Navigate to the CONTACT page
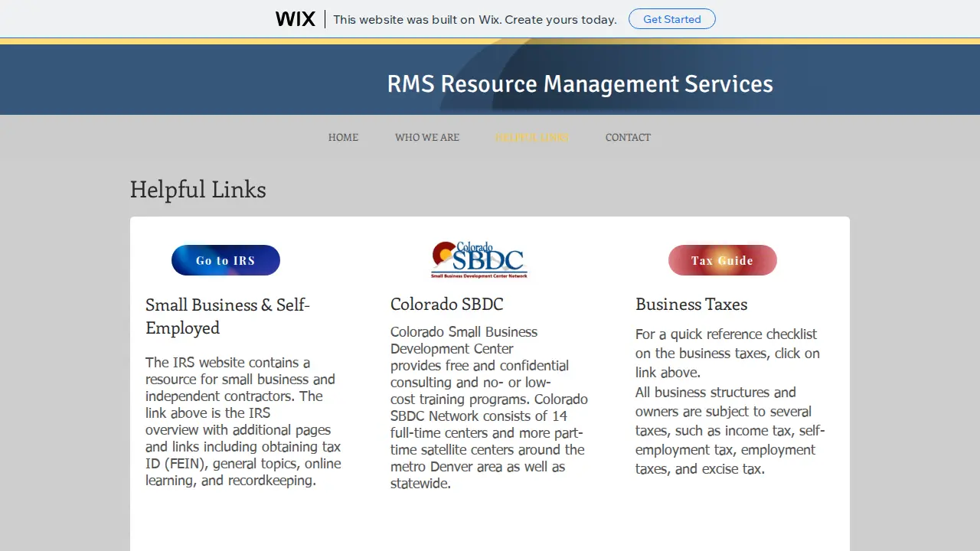 628,138
